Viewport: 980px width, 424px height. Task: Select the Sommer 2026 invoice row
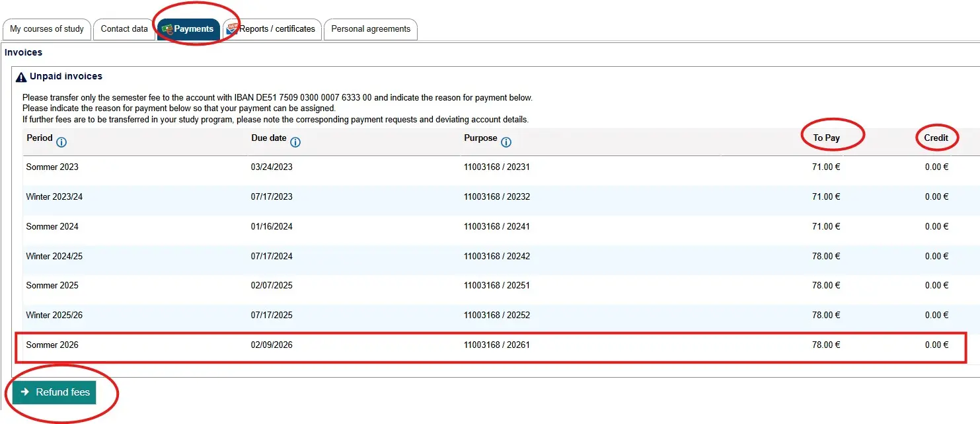[489, 345]
